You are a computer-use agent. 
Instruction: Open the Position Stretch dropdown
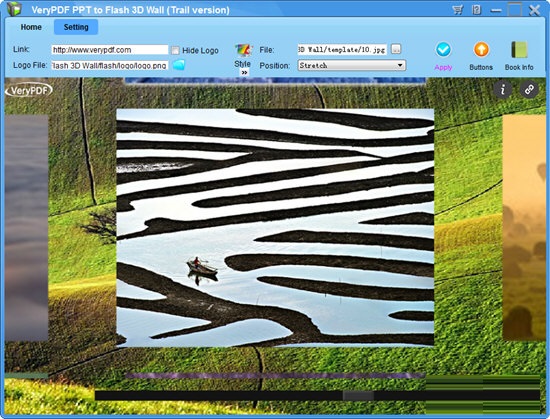[352, 65]
